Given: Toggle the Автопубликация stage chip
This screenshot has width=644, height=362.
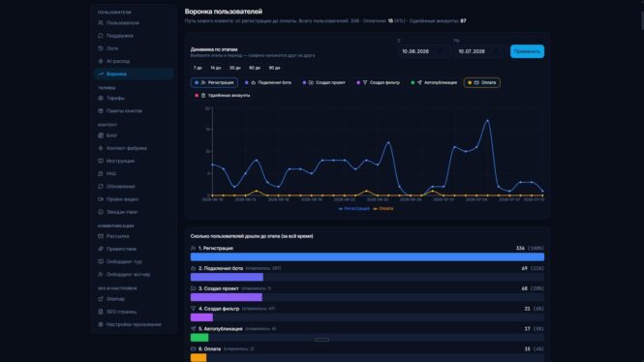Looking at the screenshot, I should pyautogui.click(x=434, y=82).
